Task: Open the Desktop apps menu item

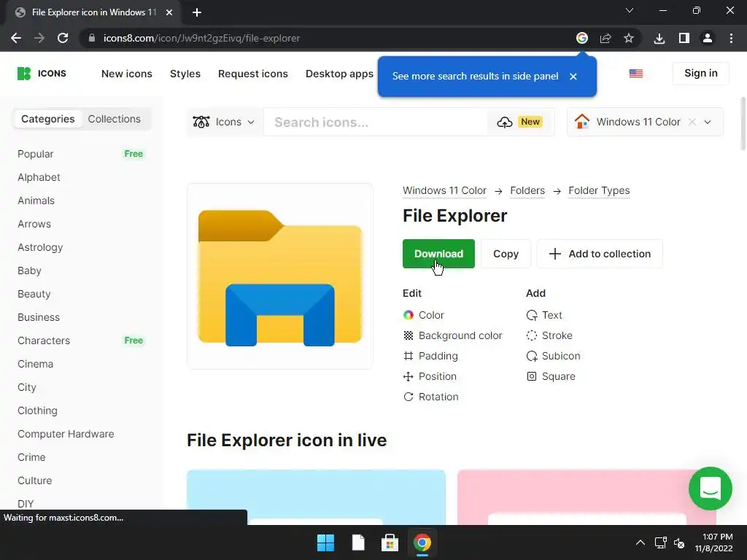Action: [x=339, y=74]
